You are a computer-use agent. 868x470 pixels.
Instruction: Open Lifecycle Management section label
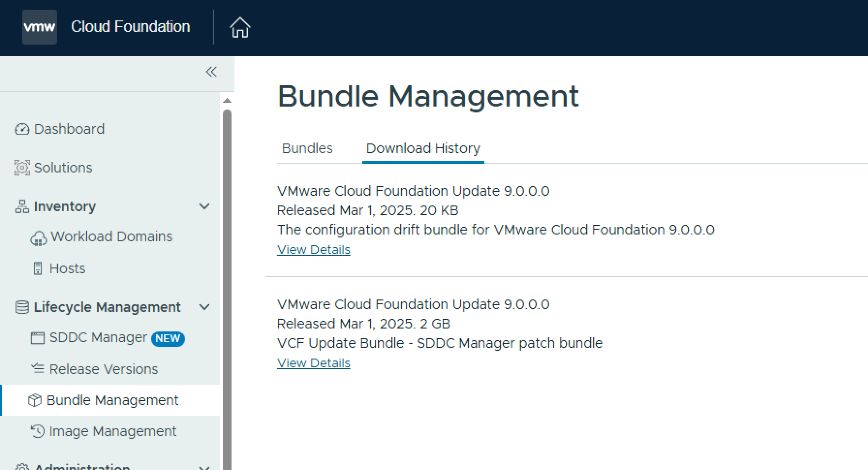coord(107,307)
